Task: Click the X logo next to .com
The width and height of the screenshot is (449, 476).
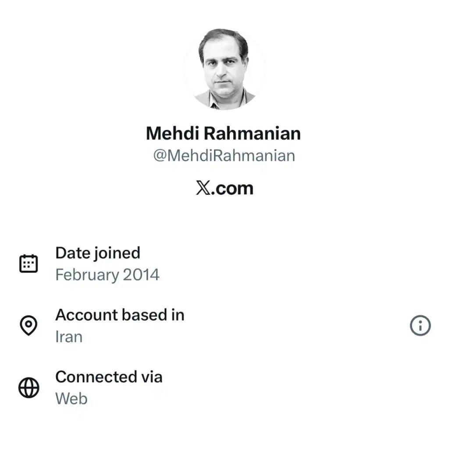Action: (202, 188)
